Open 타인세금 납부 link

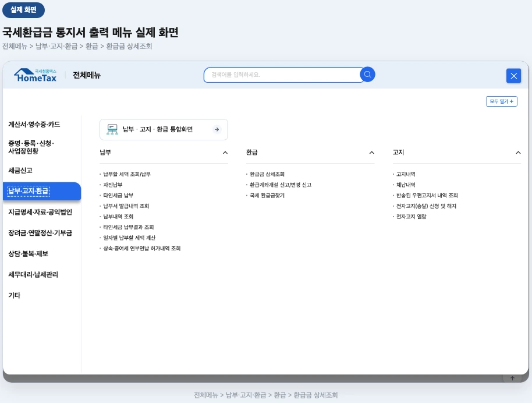click(x=118, y=195)
